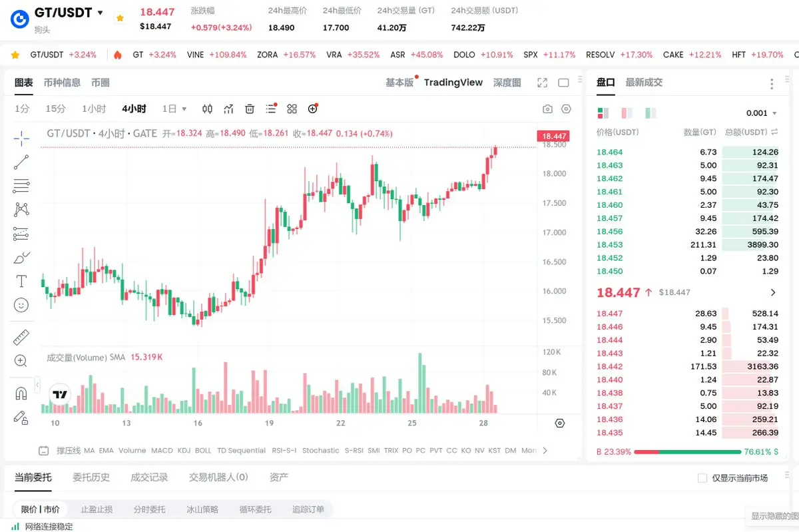The width and height of the screenshot is (799, 532).
Task: Select the 15分 timeframe
Action: click(x=56, y=109)
